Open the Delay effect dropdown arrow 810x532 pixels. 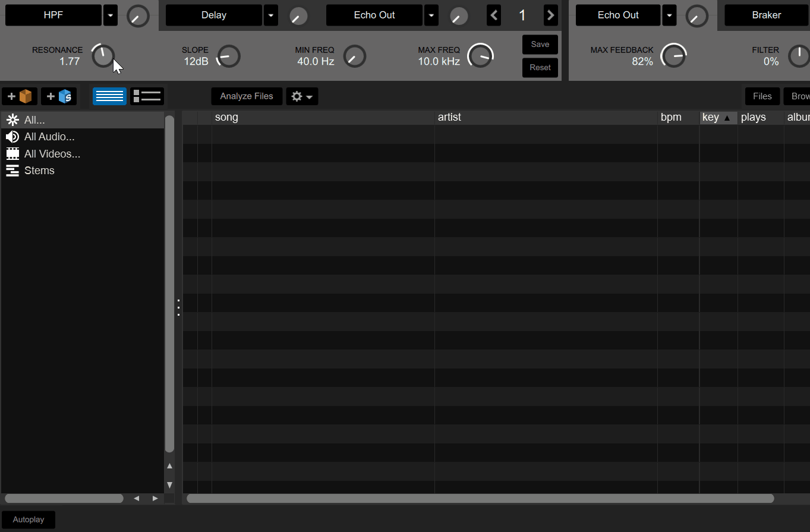tap(271, 15)
